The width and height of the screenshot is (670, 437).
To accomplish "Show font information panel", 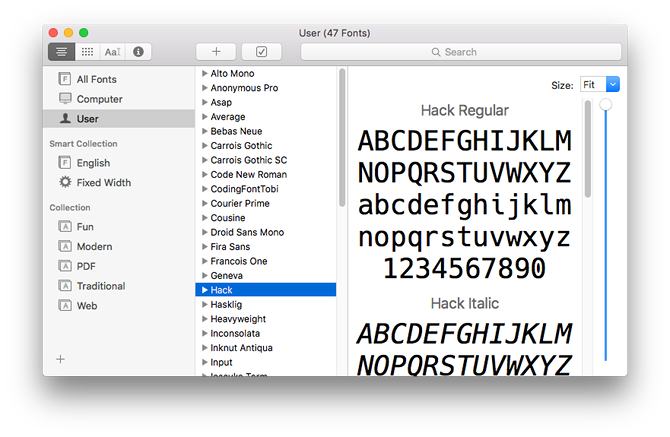I will pyautogui.click(x=138, y=52).
